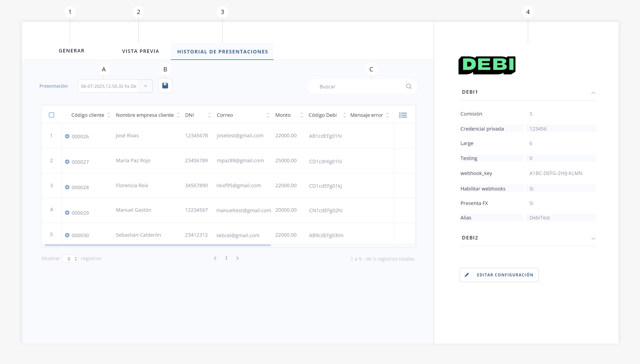Click the magnifier search icon
This screenshot has width=640, height=364.
coord(409,86)
